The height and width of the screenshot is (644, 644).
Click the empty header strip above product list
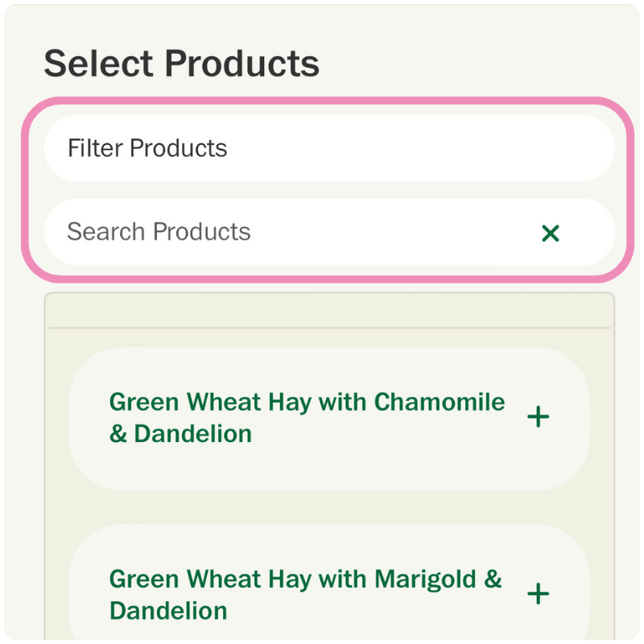click(x=328, y=311)
